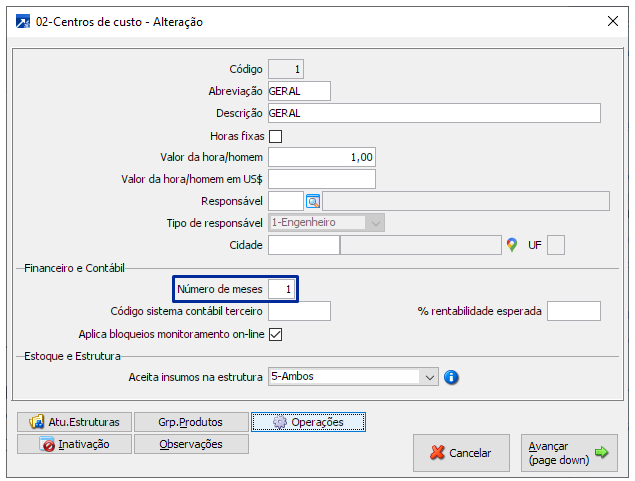Edit the Abreviação field
The height and width of the screenshot is (481, 635).
click(x=299, y=91)
